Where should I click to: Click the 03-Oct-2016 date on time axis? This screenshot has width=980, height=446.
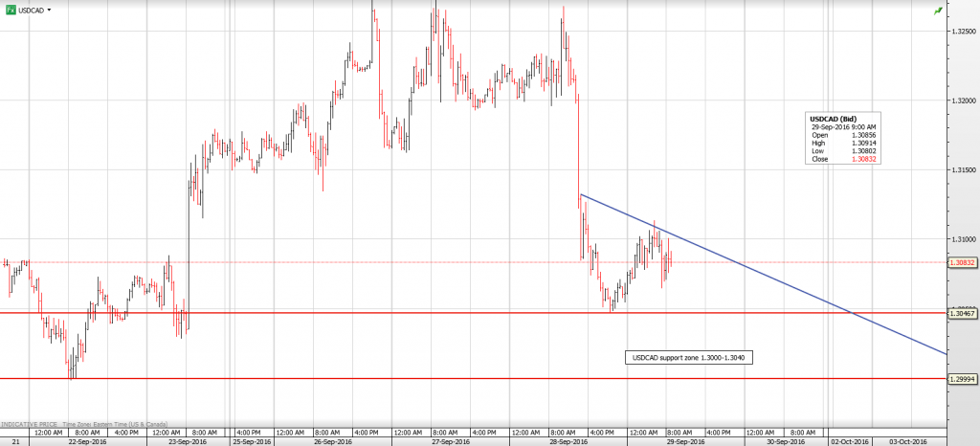(x=908, y=441)
